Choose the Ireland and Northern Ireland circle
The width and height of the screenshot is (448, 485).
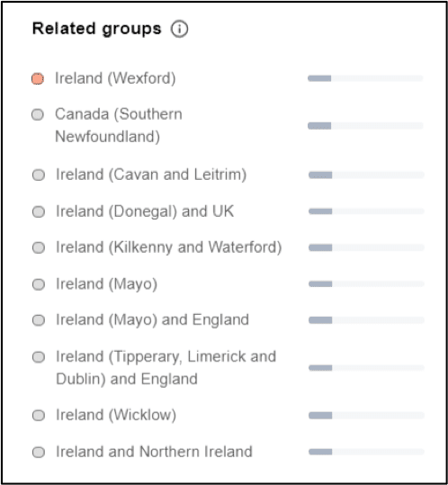(x=39, y=453)
